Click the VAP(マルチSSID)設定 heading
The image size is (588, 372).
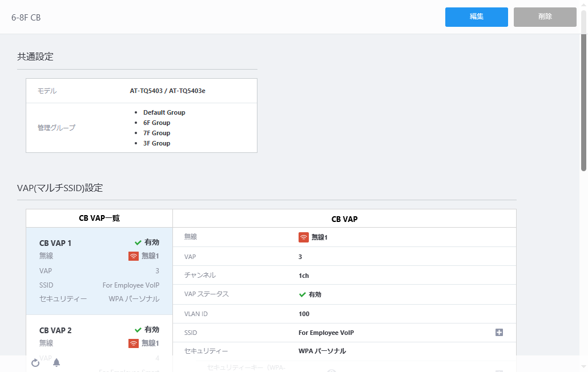(x=60, y=188)
